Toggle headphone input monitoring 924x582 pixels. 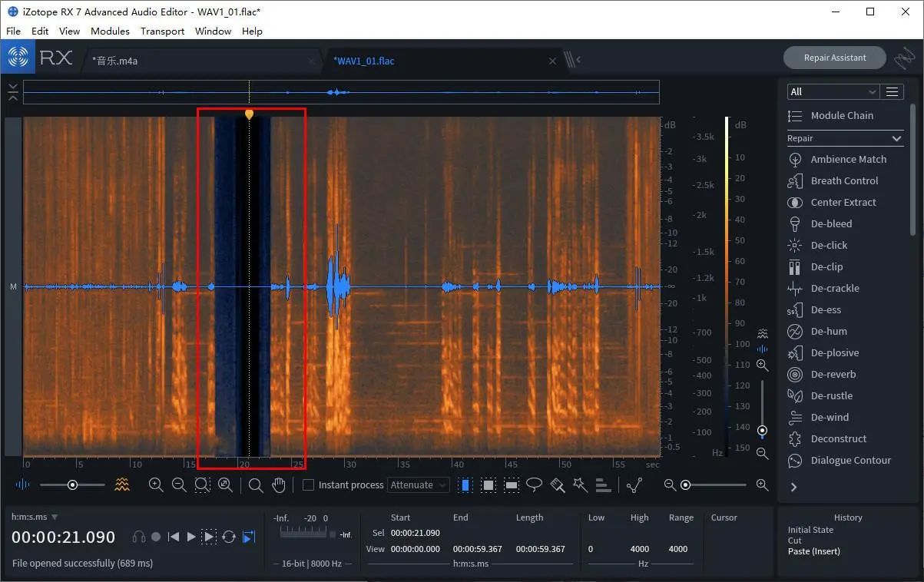pos(139,537)
